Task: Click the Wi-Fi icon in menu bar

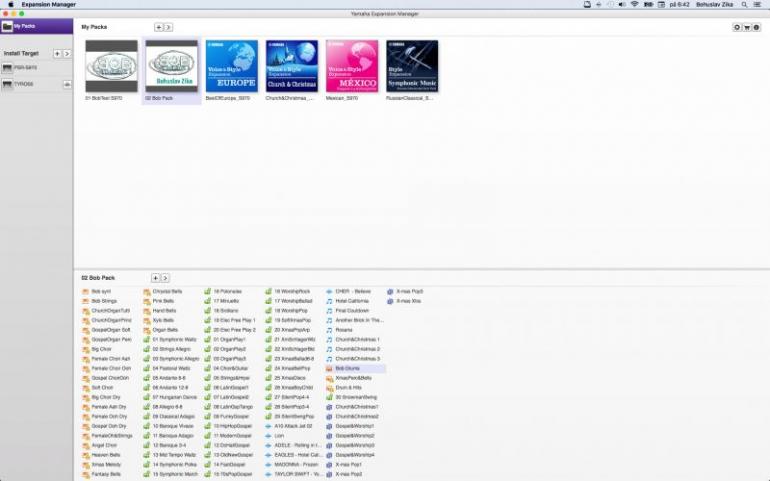Action: (634, 4)
